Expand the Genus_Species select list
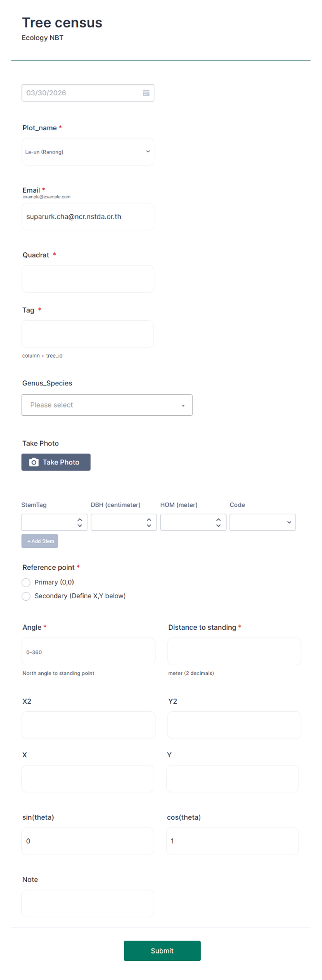322x980 pixels. tap(107, 405)
